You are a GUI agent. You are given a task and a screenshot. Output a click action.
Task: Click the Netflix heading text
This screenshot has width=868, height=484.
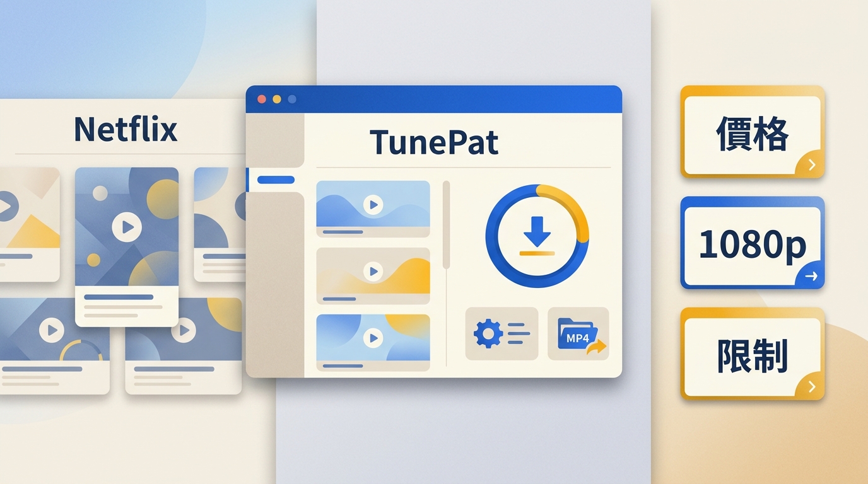pyautogui.click(x=126, y=129)
